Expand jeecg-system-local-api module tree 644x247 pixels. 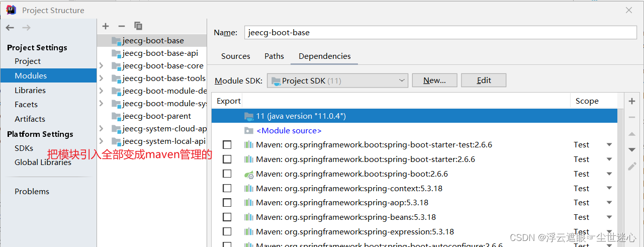102,141
